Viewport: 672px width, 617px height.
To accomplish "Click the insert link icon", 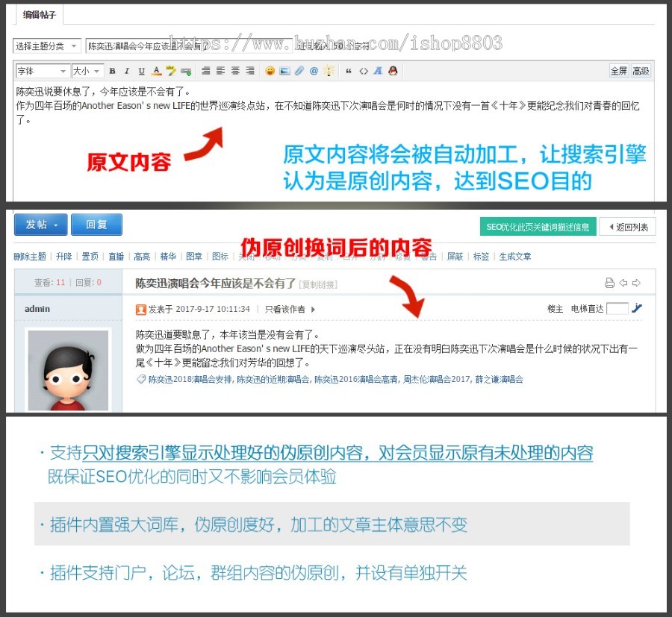I will (x=186, y=71).
